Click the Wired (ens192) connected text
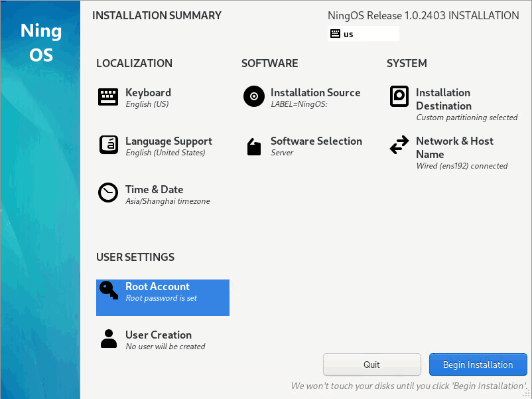The image size is (532, 399). coord(462,166)
